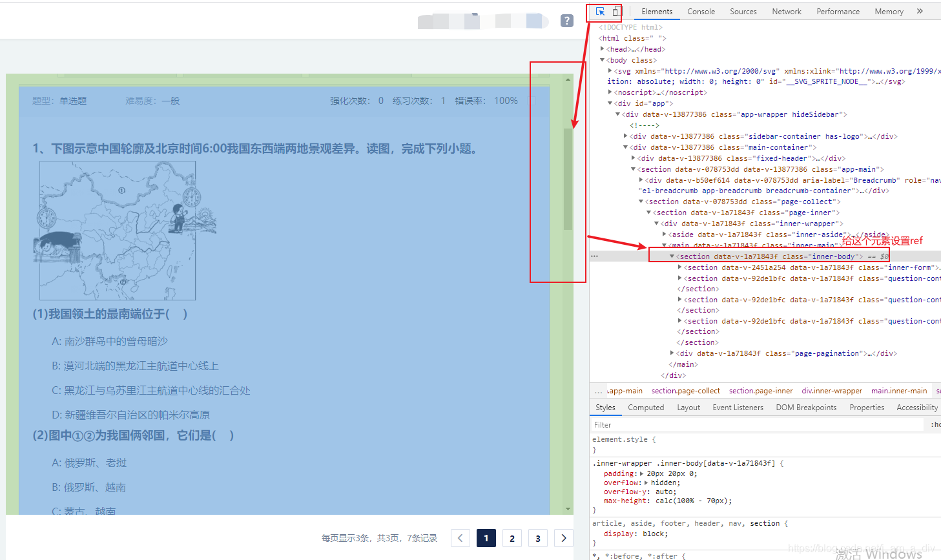Viewport: 941px width, 560px height.
Task: Choose answer B: 俄罗斯、越南
Action: 88,487
